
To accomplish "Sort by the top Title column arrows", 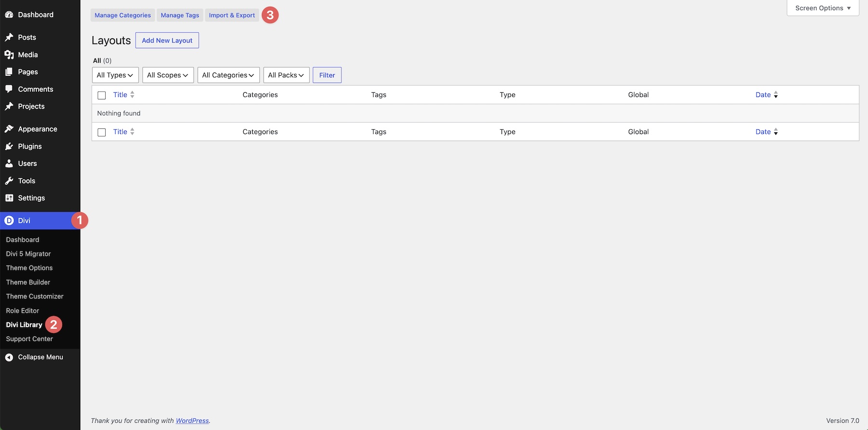I will pos(132,95).
